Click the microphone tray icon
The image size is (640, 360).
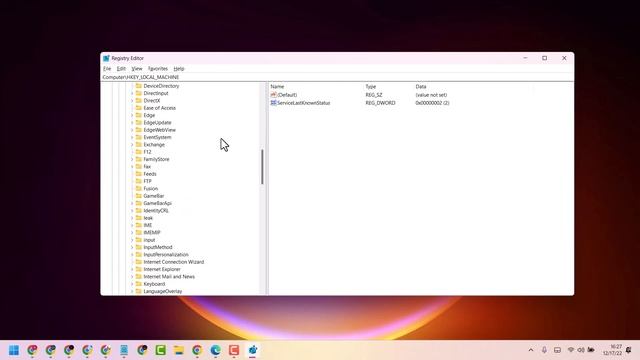[544, 350]
